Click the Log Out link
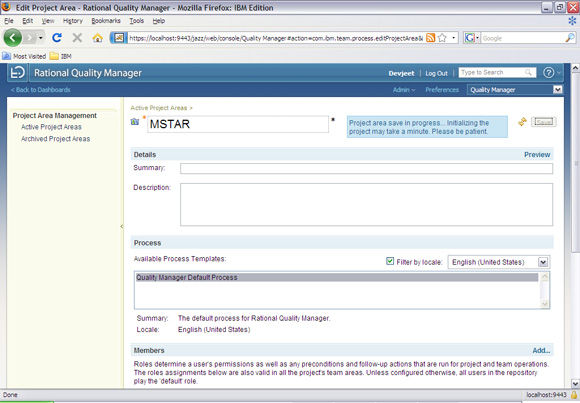This screenshot has height=403, width=580. coord(436,73)
